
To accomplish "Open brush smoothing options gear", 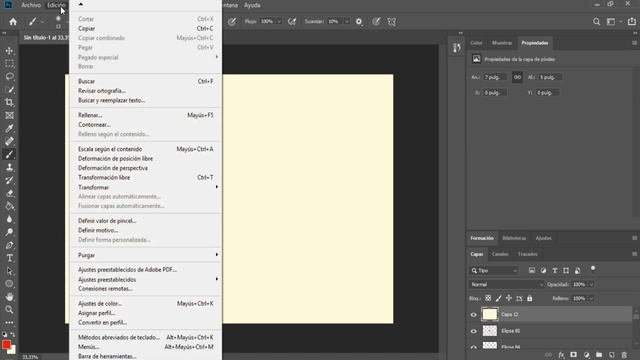I will 359,22.
